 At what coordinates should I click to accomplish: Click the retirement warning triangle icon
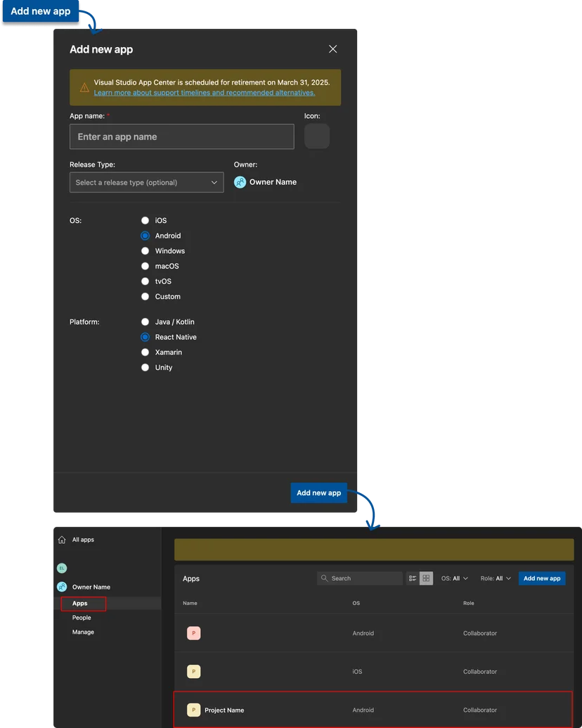point(84,87)
